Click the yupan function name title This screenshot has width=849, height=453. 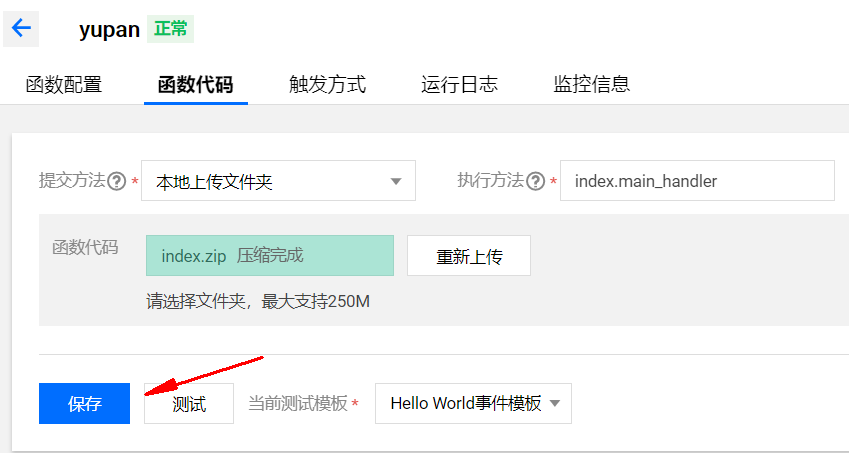(x=109, y=29)
